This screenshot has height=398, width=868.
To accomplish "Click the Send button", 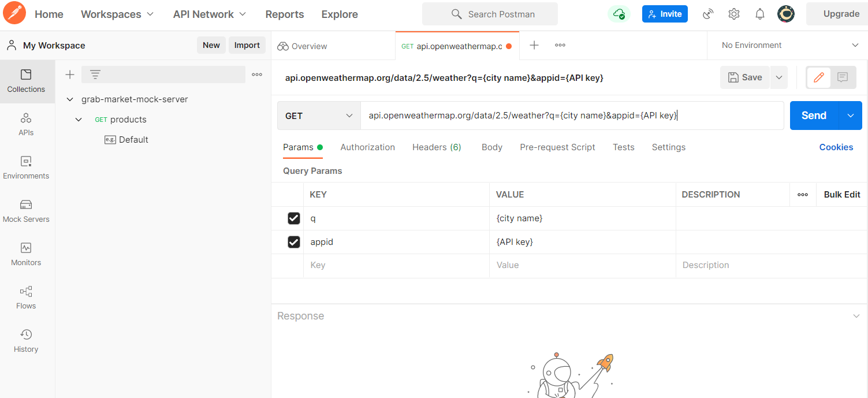I will pyautogui.click(x=814, y=116).
